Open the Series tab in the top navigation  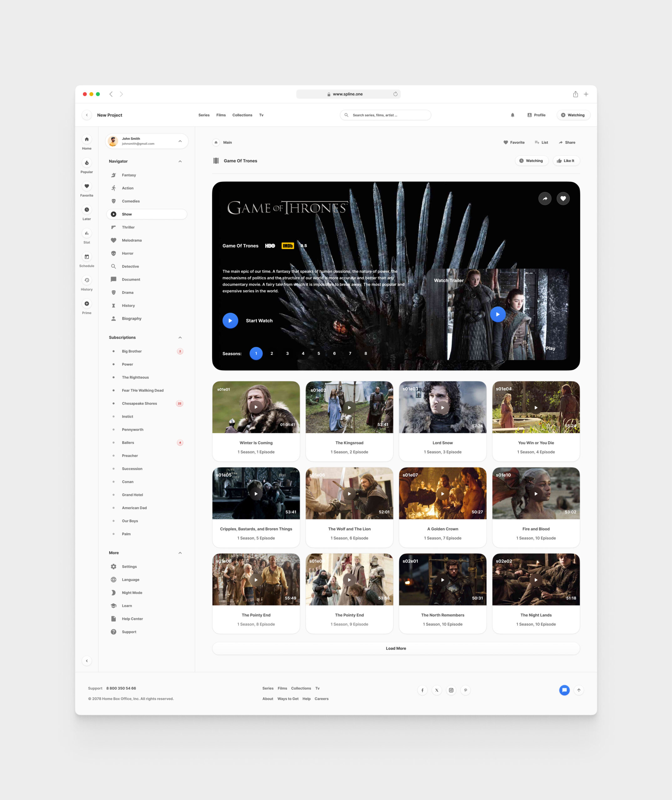tap(204, 115)
